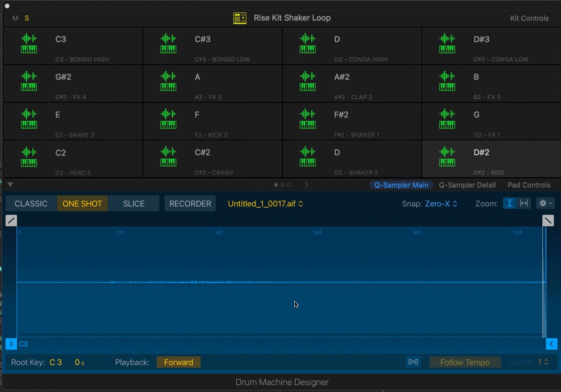Click the drum machine icon beside Rise Kit Shaker Loop
Screen dimensions: 561x392
click(239, 18)
